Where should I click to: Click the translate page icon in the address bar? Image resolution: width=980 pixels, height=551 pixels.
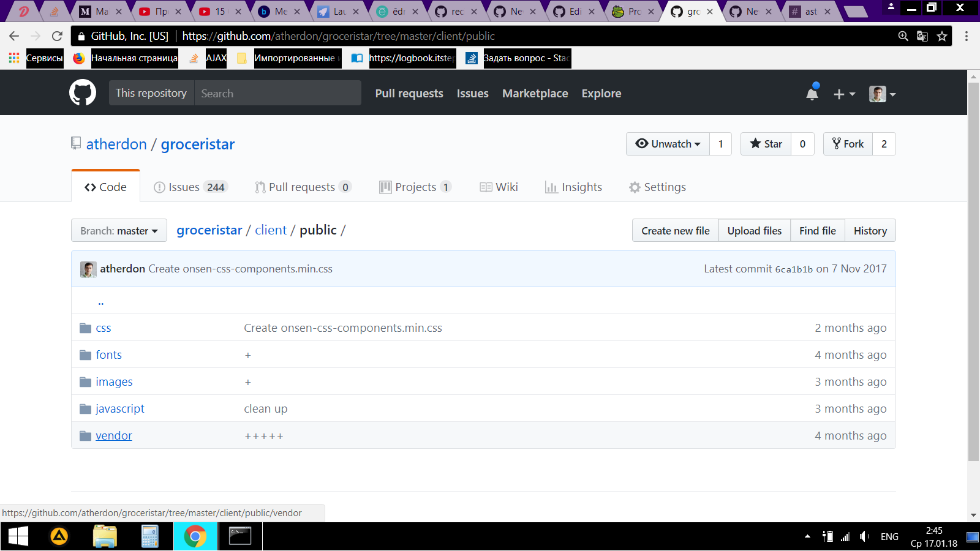922,36
